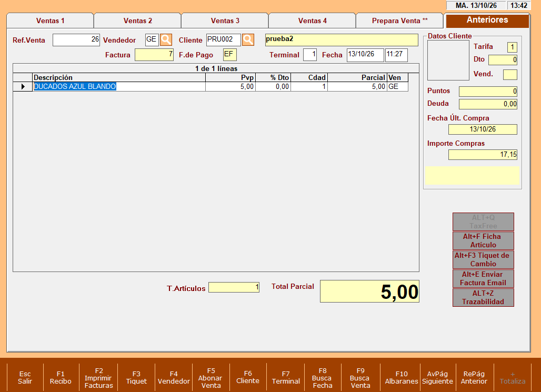
Task: Click the Factura number field
Action: pyautogui.click(x=154, y=55)
